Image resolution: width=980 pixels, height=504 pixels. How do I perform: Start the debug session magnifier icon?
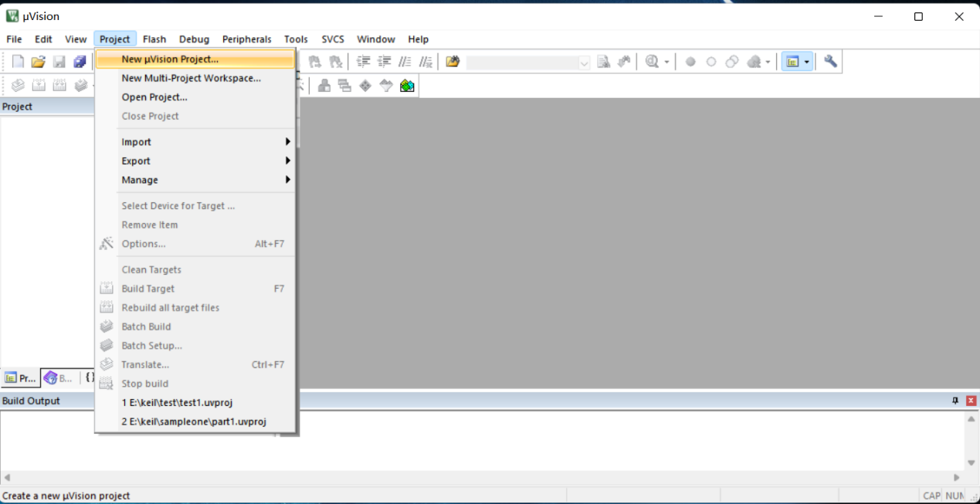pos(652,62)
